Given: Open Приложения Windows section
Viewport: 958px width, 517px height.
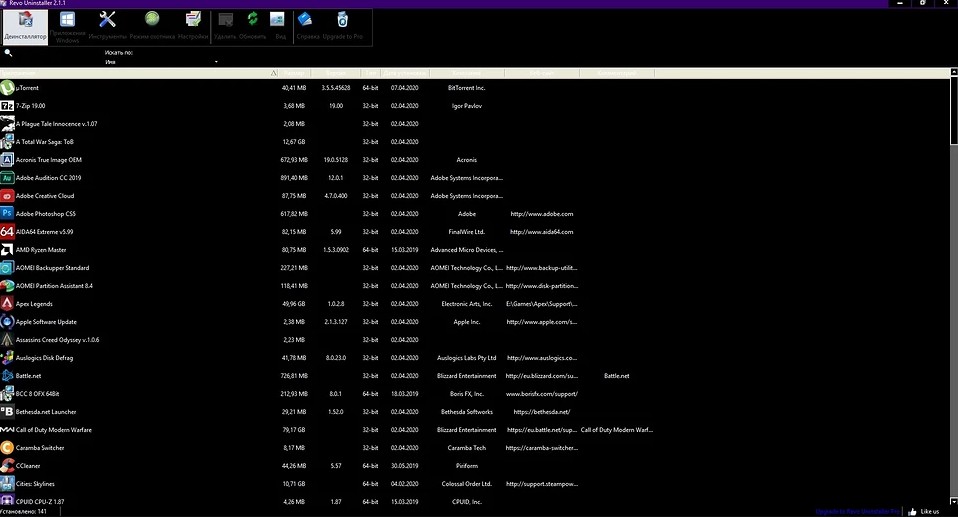Looking at the screenshot, I should 67,26.
